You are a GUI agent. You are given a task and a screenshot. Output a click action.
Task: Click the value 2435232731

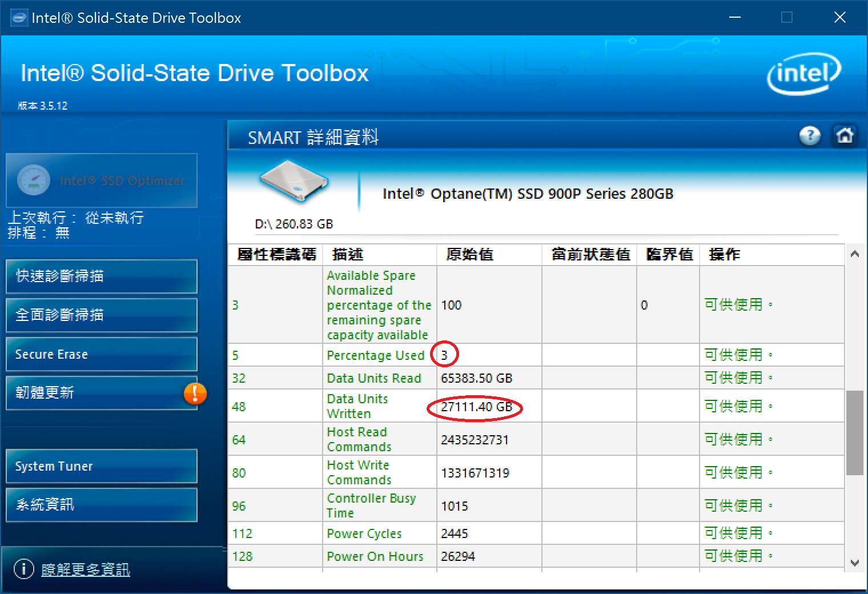click(x=475, y=440)
